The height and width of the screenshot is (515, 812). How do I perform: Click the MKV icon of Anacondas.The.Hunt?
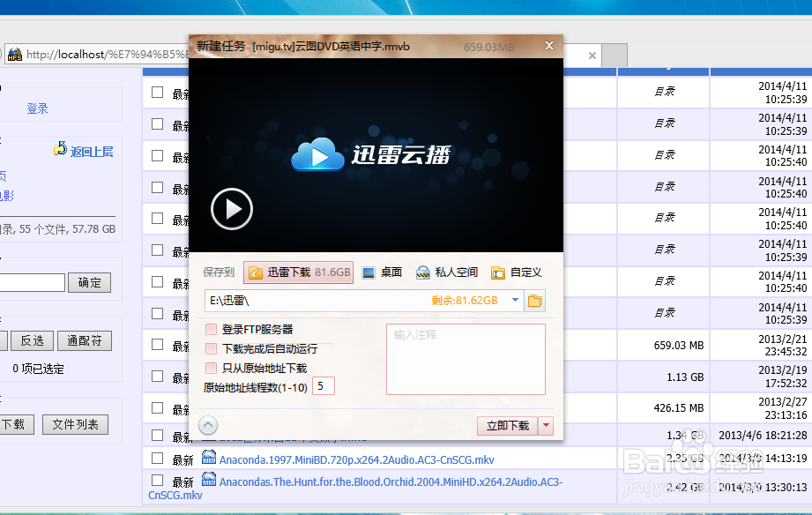tap(209, 479)
